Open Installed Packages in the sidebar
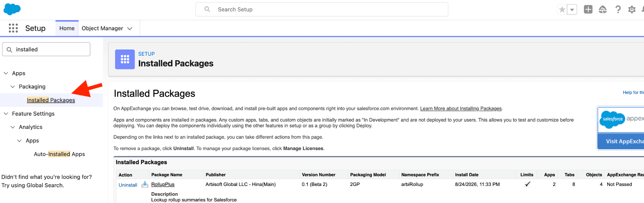This screenshot has height=203, width=644. [x=51, y=100]
